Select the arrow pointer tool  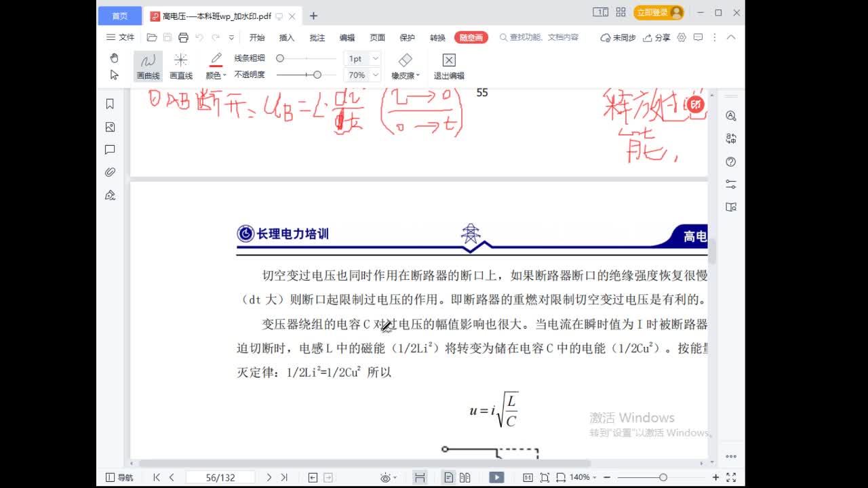coord(114,75)
